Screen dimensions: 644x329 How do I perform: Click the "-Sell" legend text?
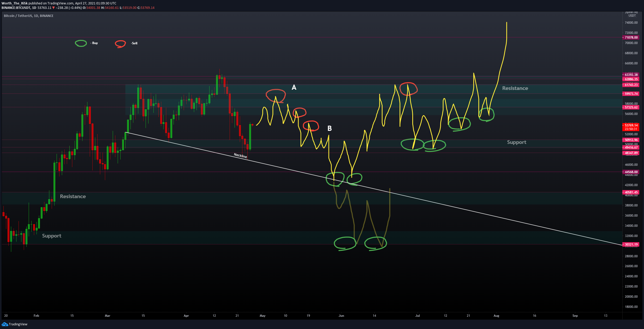(x=134, y=43)
